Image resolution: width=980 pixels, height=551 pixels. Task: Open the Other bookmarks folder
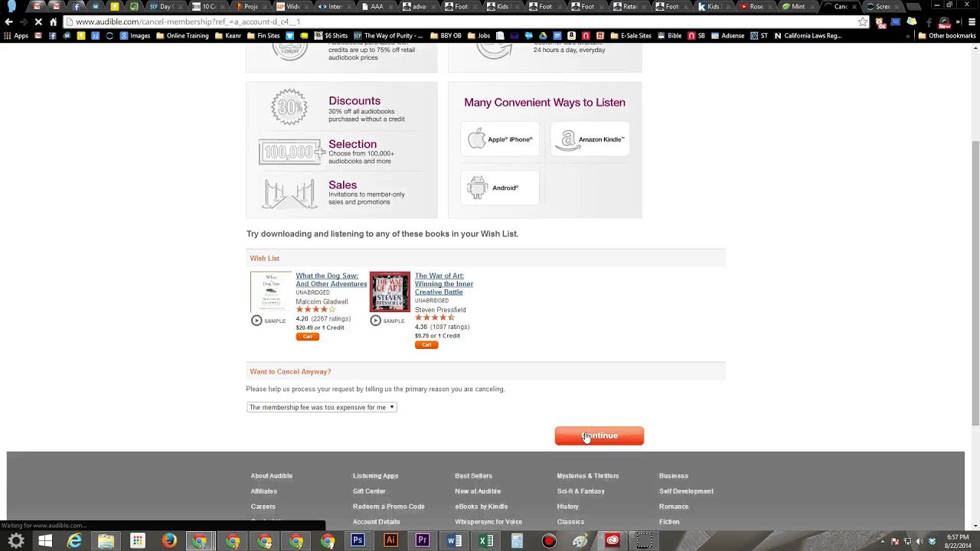pos(946,36)
